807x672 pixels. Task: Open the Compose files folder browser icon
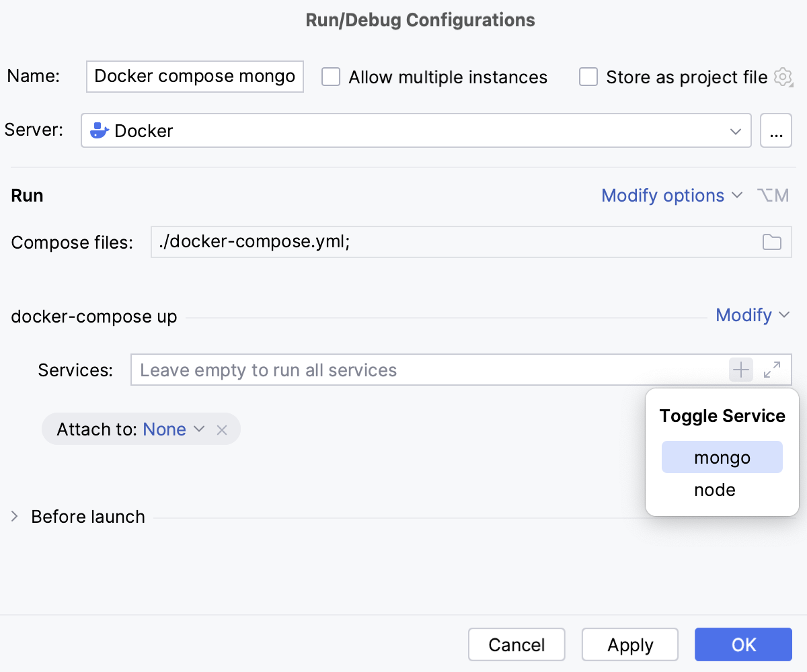pyautogui.click(x=771, y=242)
